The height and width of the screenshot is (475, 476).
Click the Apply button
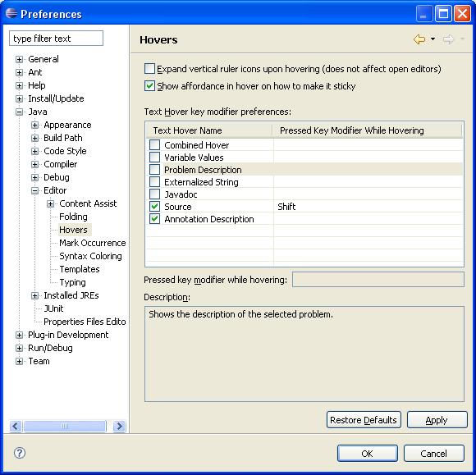click(x=437, y=420)
